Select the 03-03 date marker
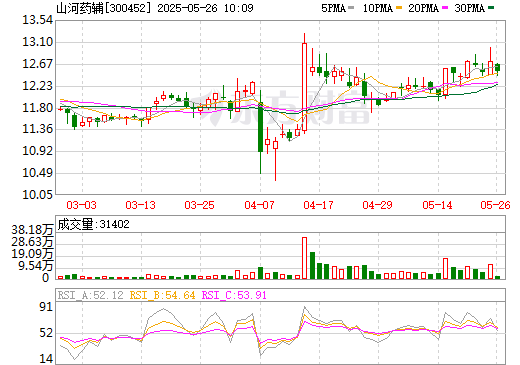Viewport: 520px width, 365px height. tap(81, 205)
